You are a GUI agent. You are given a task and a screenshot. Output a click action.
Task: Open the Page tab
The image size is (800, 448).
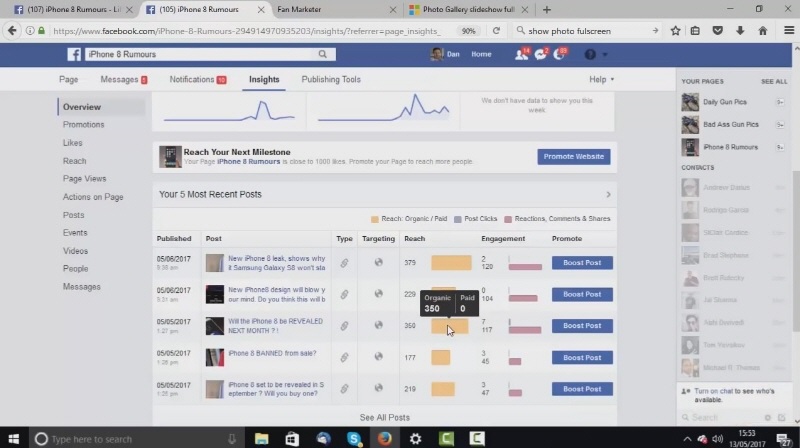[68, 80]
